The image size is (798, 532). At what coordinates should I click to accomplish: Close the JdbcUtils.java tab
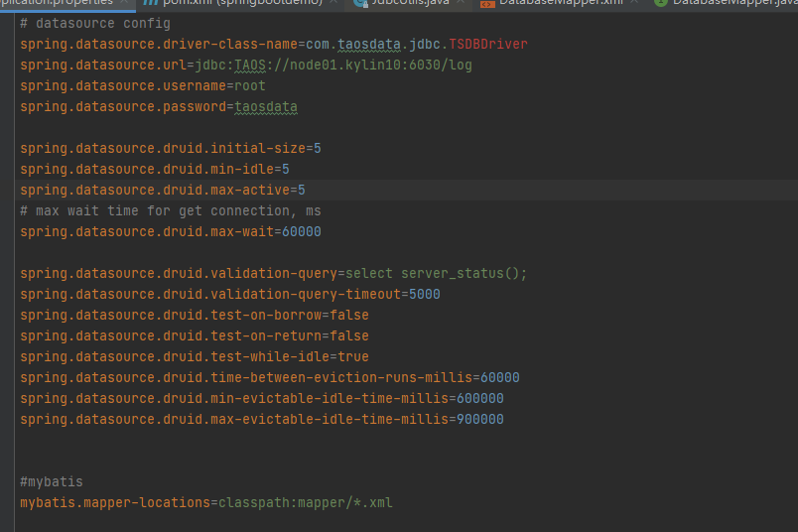coord(461,2)
